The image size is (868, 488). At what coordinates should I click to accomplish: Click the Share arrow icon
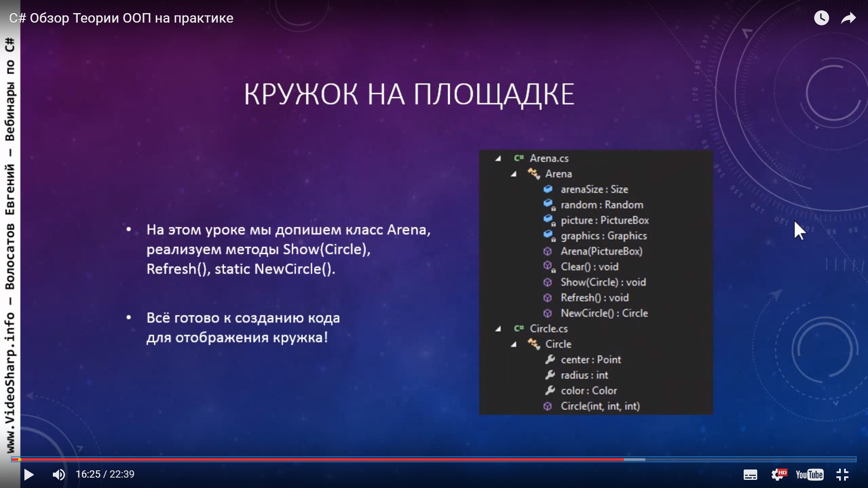pyautogui.click(x=849, y=18)
